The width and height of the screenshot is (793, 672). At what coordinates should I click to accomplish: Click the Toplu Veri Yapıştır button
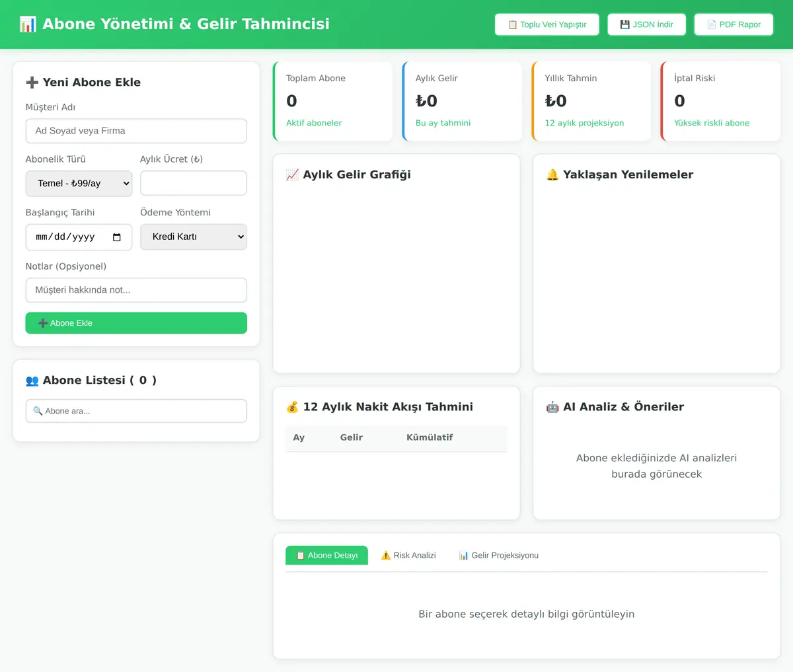547,24
